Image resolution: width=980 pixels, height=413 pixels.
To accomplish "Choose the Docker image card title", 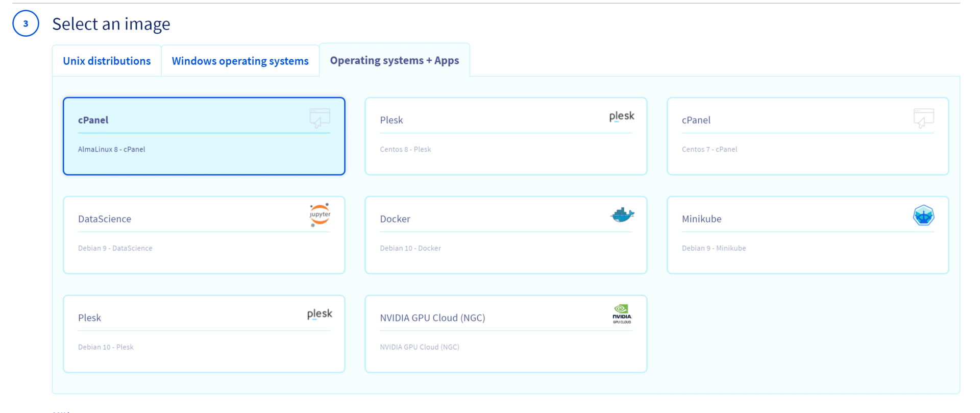I will (395, 219).
